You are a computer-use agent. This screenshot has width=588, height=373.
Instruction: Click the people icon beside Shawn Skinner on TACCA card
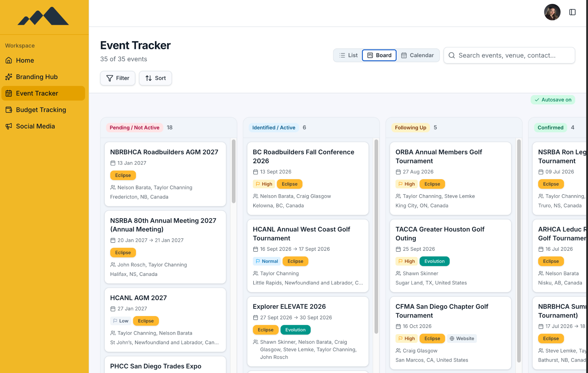coord(398,273)
